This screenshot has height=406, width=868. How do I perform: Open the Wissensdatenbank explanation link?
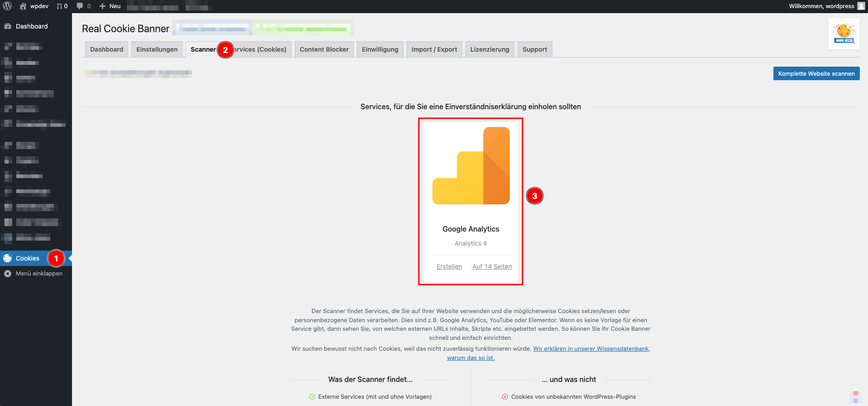pyautogui.click(x=591, y=349)
